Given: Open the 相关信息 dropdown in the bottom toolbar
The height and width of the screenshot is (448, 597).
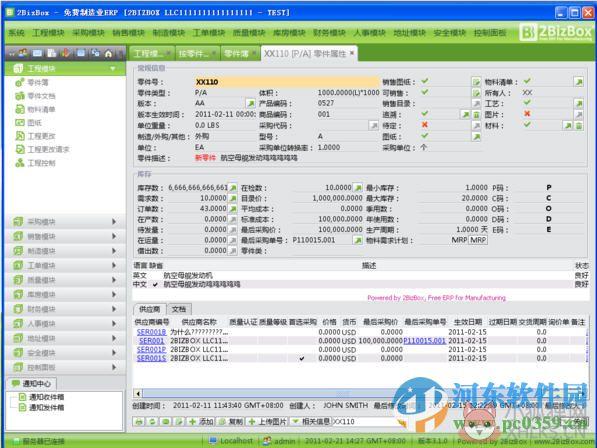Looking at the screenshot, I should (x=311, y=421).
